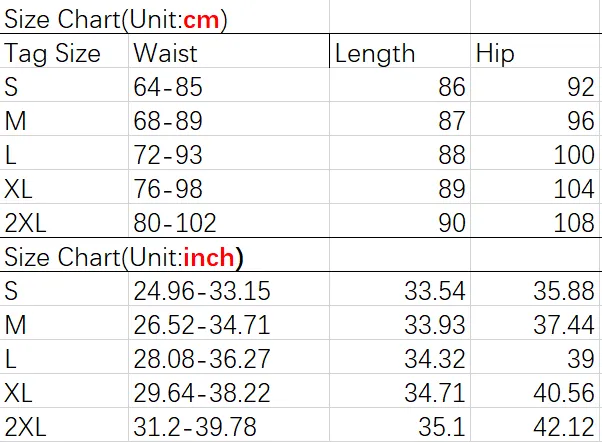Click the hip cell showing 39
The image size is (602, 442).
click(536, 357)
